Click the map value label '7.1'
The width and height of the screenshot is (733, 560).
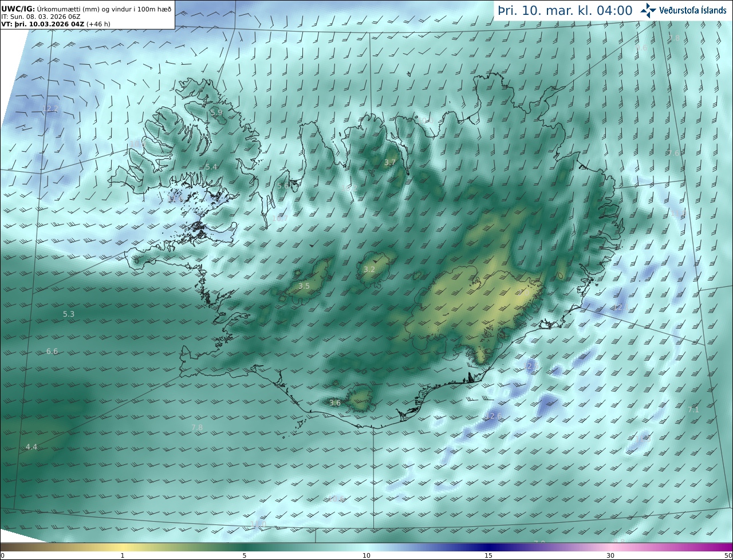pos(693,410)
